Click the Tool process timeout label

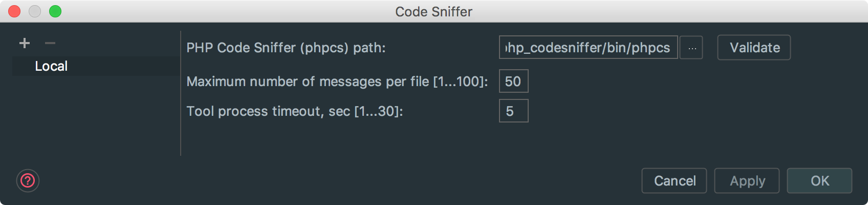294,111
